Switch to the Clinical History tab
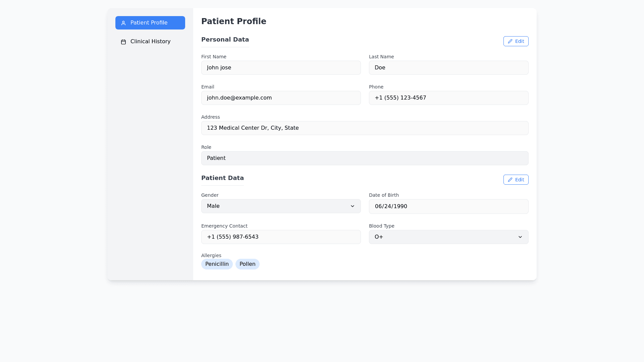Viewport: 644px width, 362px height. coord(150,42)
